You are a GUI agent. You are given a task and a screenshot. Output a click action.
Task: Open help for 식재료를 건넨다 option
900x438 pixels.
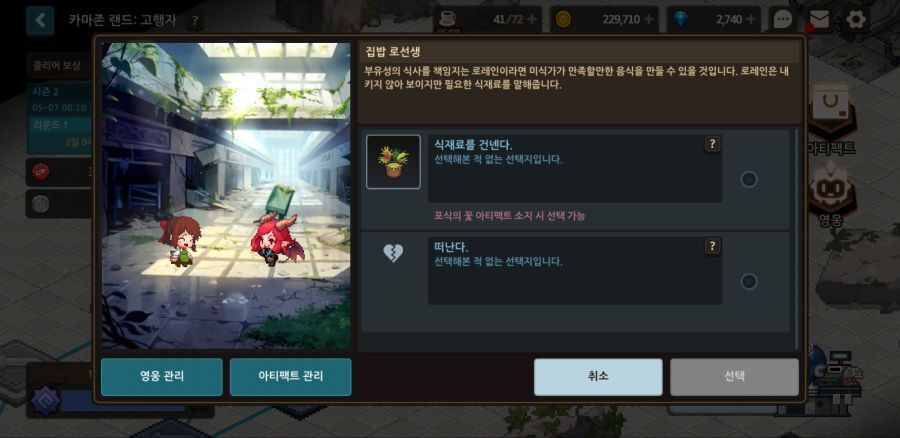coord(712,144)
